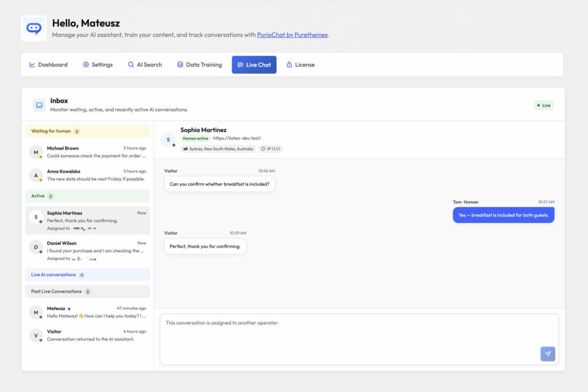Collapse the Past Live Conversations section
Image resolution: width=588 pixels, height=392 pixels.
[87, 292]
